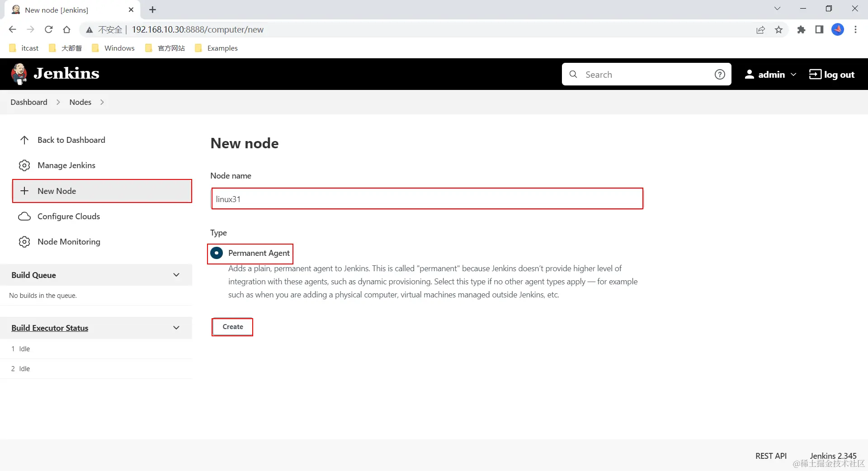
Task: Click the Back to Dashboard up arrow icon
Action: point(24,140)
